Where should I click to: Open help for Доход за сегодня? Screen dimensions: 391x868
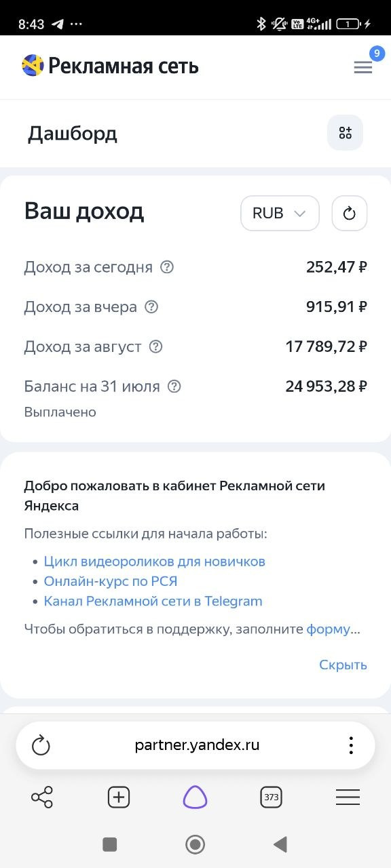pyautogui.click(x=167, y=267)
